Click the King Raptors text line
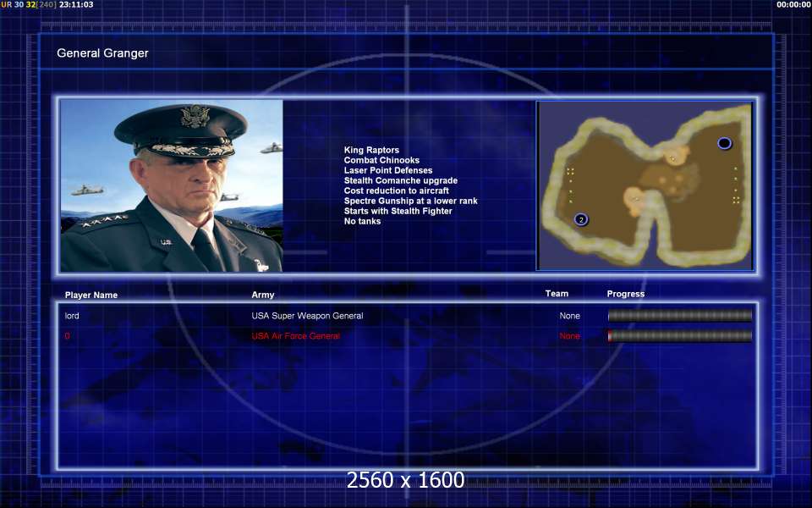Viewport: 812px width, 508px height. tap(371, 150)
